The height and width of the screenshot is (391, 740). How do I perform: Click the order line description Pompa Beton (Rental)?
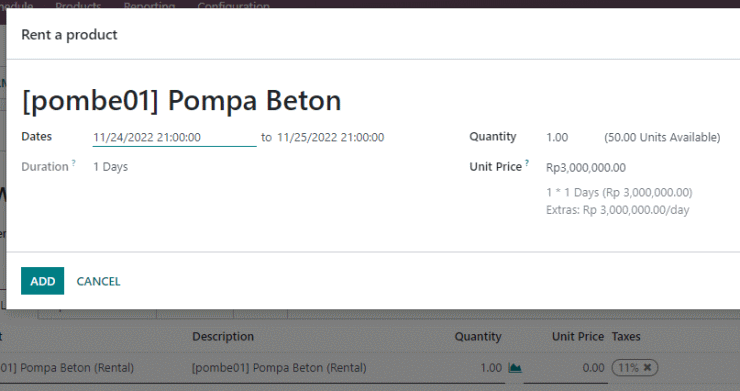point(279,367)
